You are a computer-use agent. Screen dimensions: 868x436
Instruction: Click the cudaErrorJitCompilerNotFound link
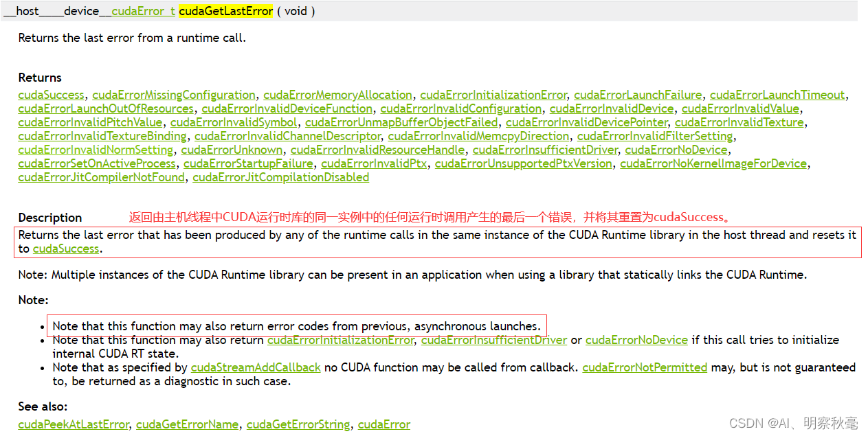[x=100, y=177]
